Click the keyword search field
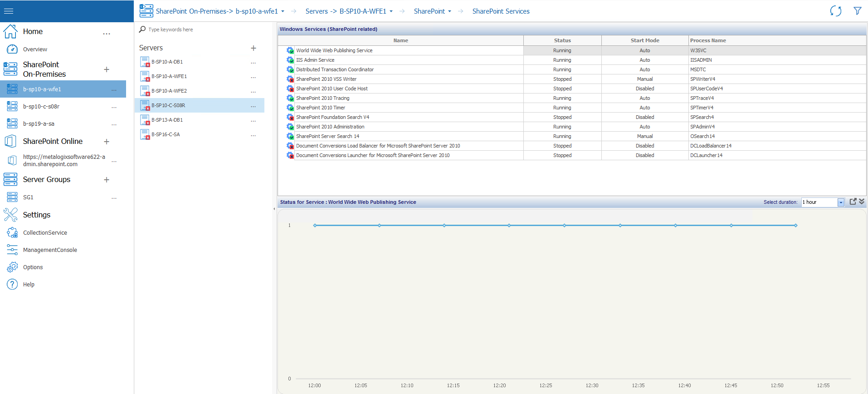Screen dimensions: 868x394 204,30
